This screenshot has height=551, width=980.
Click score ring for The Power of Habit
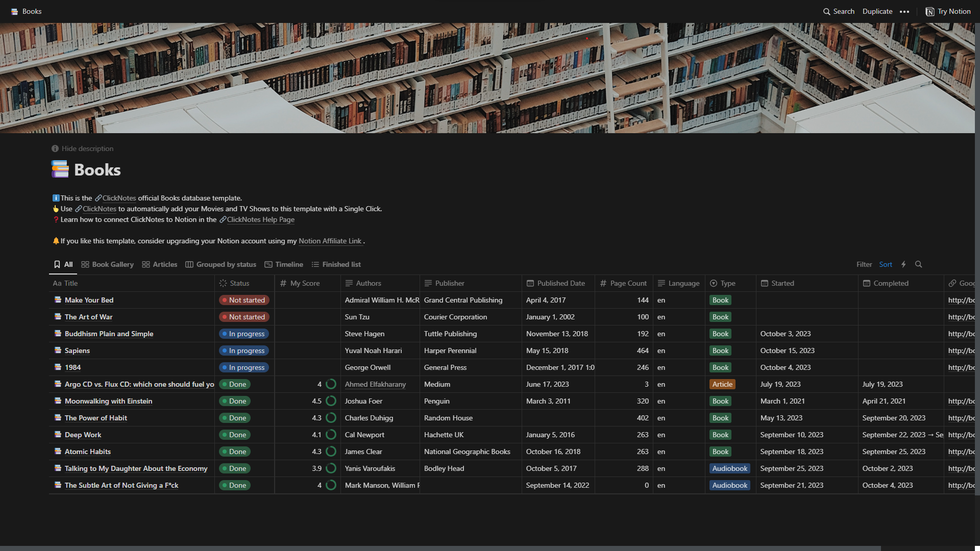pos(331,418)
